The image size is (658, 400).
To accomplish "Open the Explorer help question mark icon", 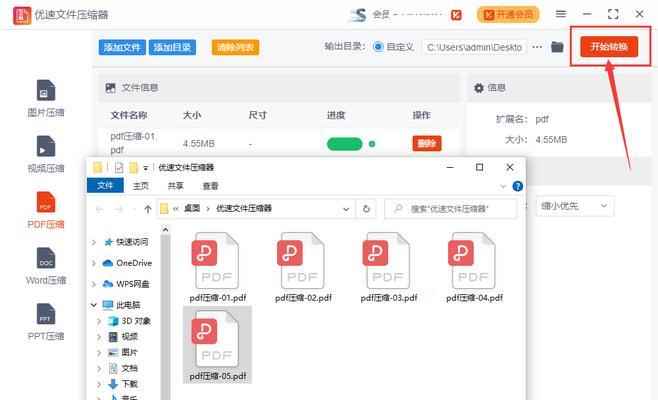I will [518, 186].
